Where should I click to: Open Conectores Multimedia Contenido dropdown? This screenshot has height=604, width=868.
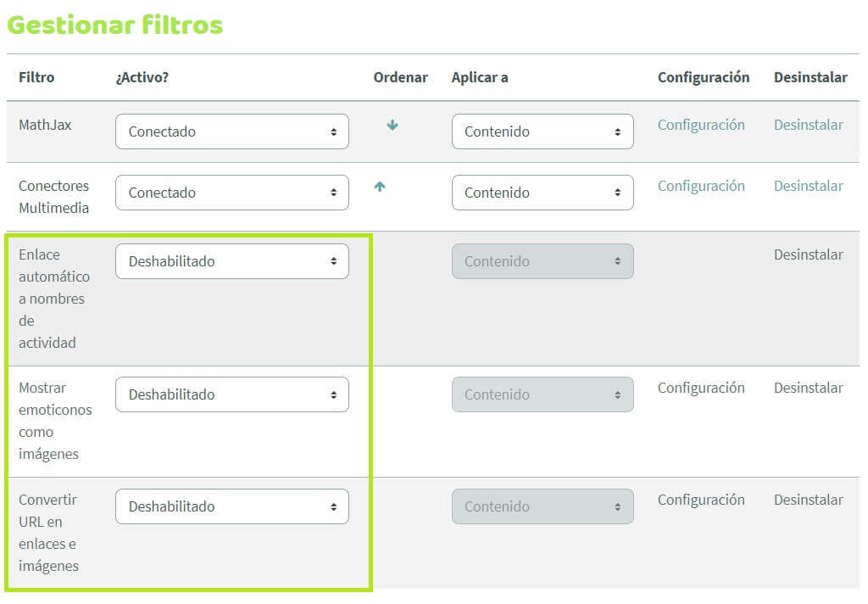coord(542,193)
